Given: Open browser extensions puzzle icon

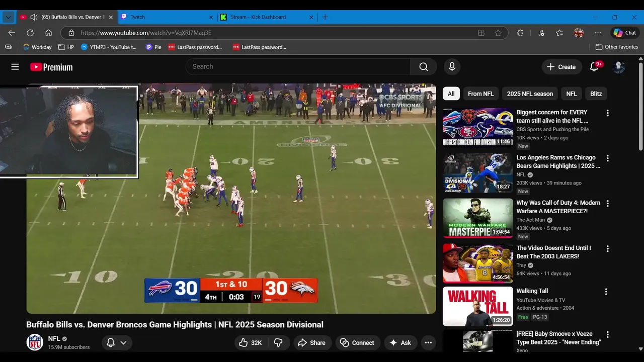Looking at the screenshot, I should (520, 33).
